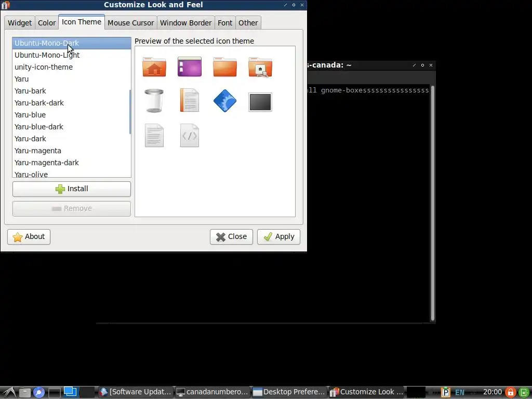The image size is (532, 399).
Task: Click the dark monitor preview icon
Action: (260, 102)
